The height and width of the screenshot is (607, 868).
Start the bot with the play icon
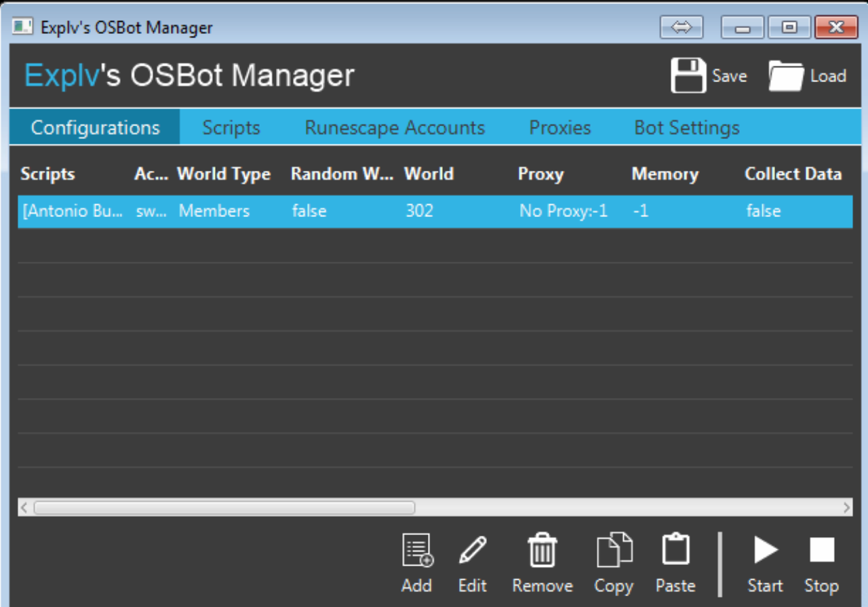766,549
